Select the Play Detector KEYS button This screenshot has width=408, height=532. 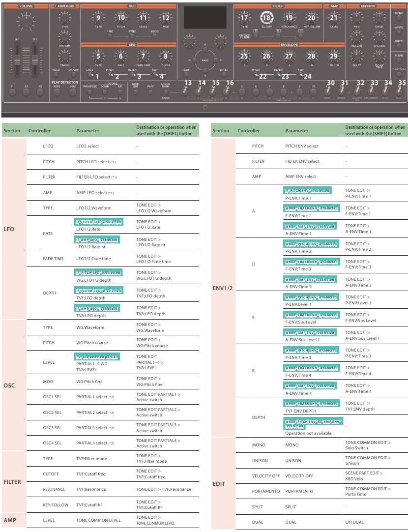click(x=57, y=92)
